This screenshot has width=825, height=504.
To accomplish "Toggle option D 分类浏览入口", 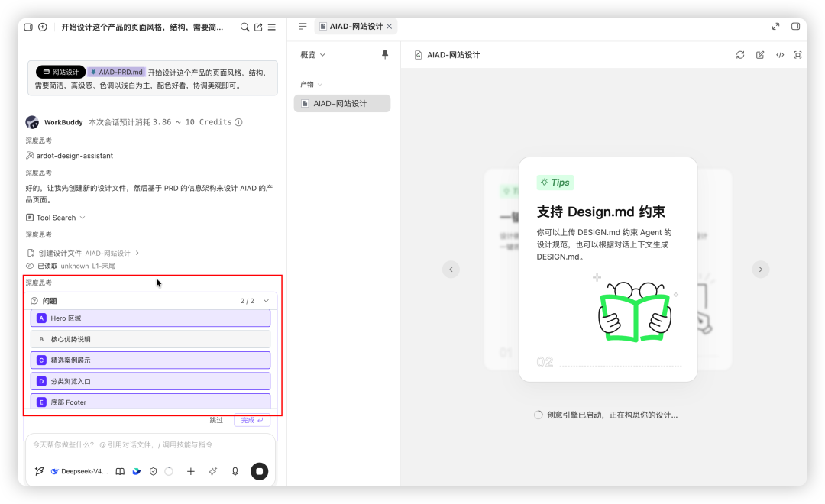I will point(150,381).
